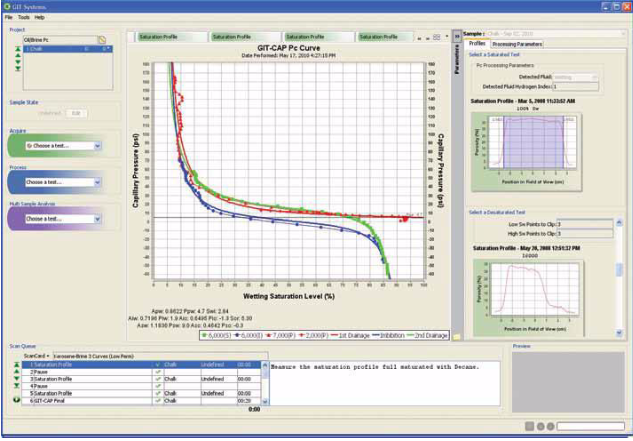Image resolution: width=633 pixels, height=441 pixels.
Task: Select row 1 Saturation Profile in queue
Action: click(x=141, y=365)
